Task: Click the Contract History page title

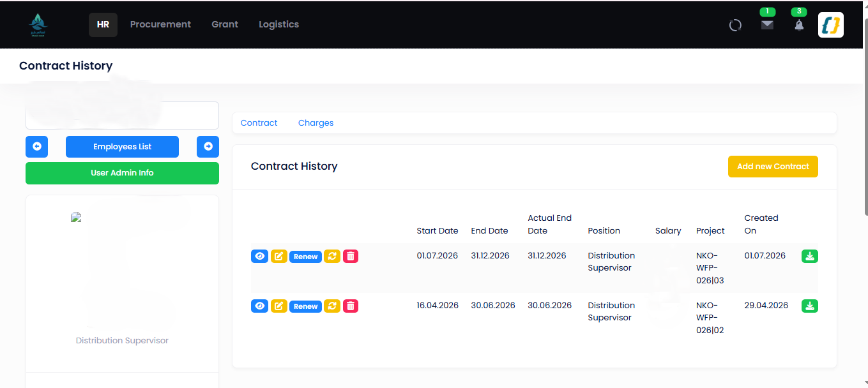Action: click(x=66, y=66)
